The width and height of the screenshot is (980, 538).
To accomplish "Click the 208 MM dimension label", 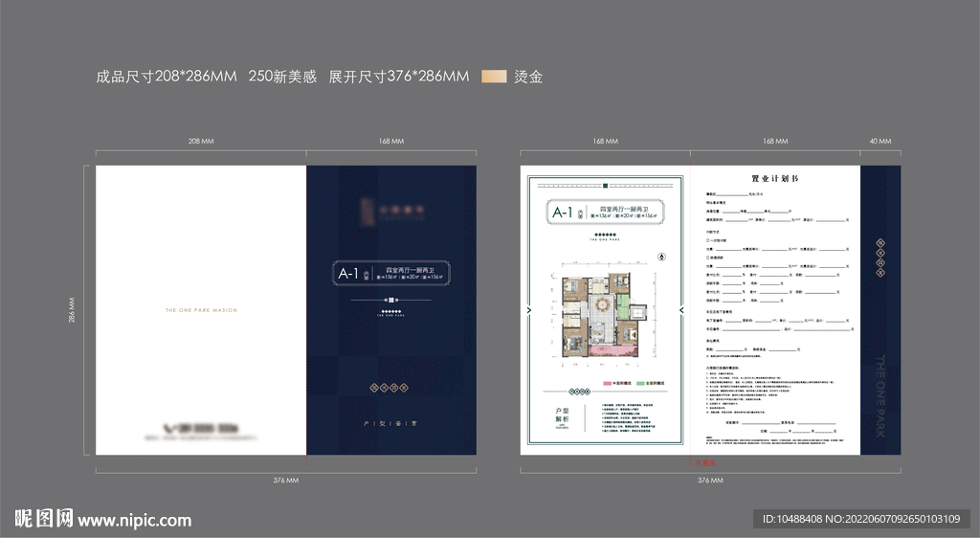I will pos(201,142).
